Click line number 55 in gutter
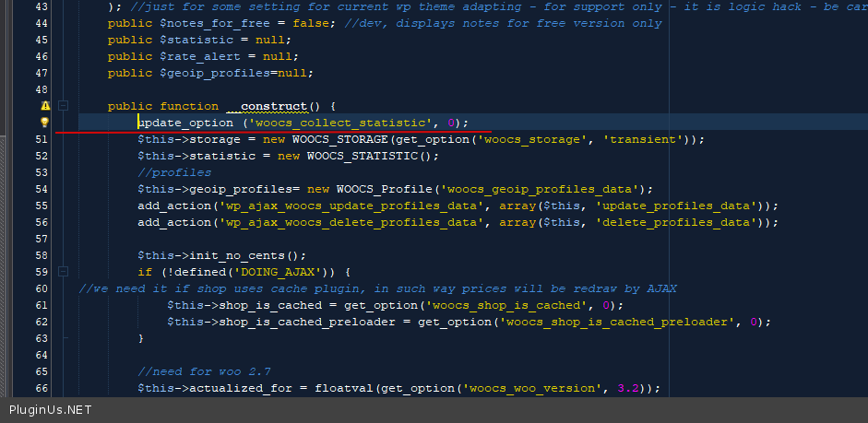 click(41, 206)
